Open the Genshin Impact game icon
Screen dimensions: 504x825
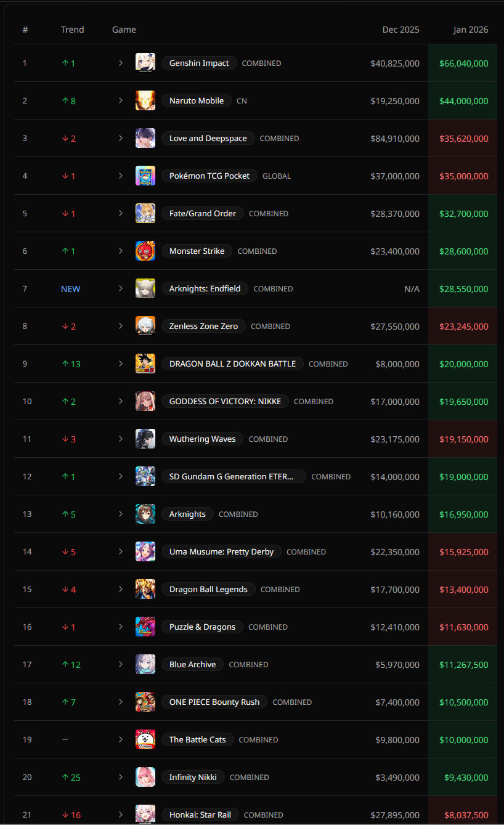coord(145,63)
